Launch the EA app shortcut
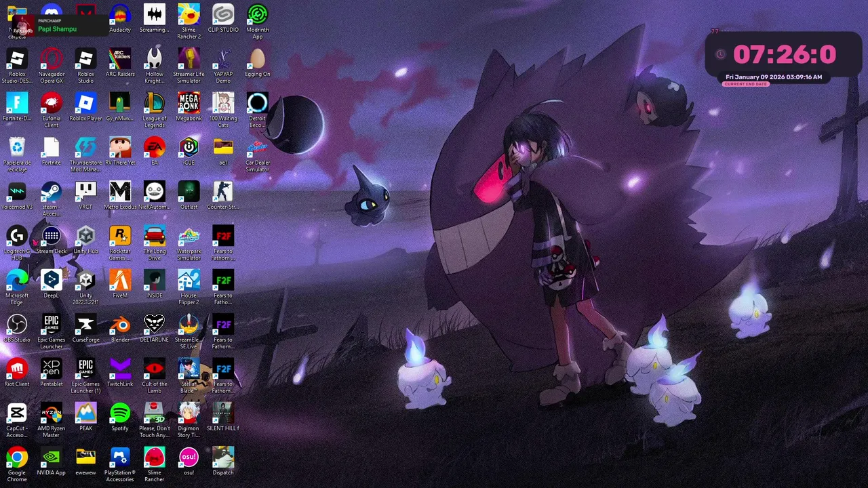This screenshot has height=488, width=868. 155,147
